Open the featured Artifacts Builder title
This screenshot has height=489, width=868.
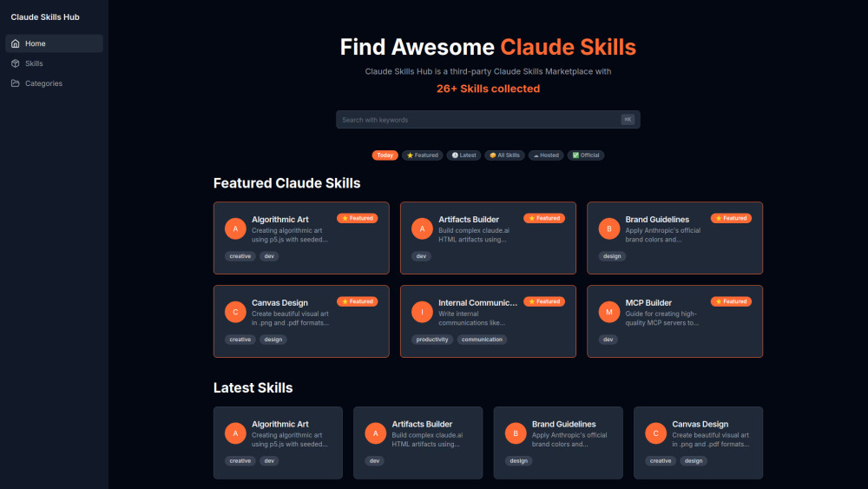pyautogui.click(x=469, y=219)
